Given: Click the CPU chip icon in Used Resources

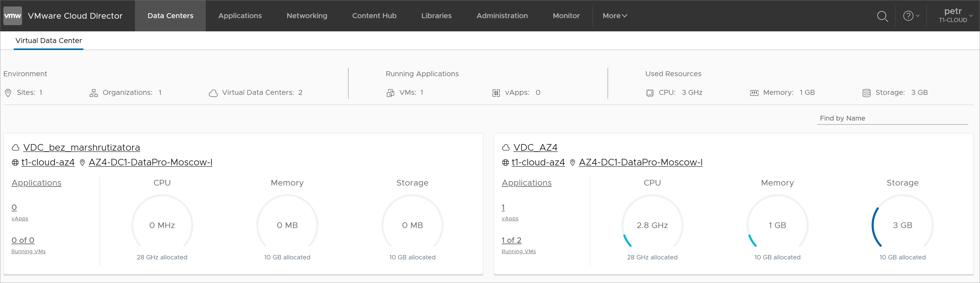Looking at the screenshot, I should 650,93.
